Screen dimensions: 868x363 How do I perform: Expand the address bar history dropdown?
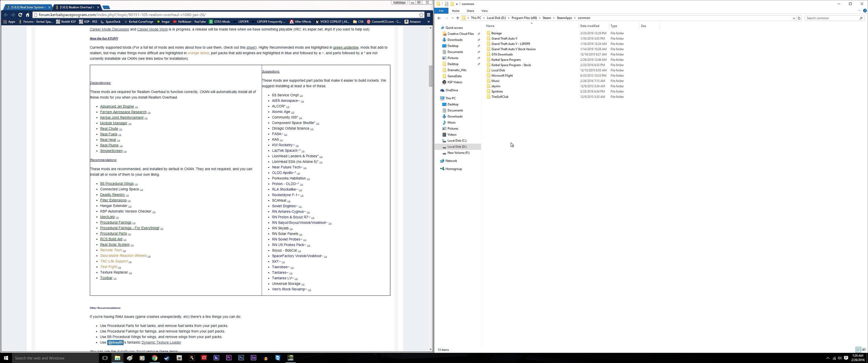pos(794,18)
